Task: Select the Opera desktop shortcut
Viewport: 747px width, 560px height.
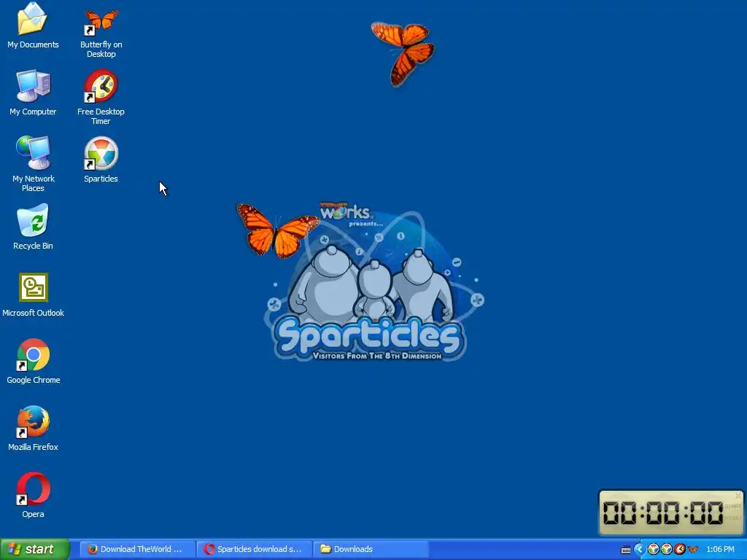Action: pos(33,495)
